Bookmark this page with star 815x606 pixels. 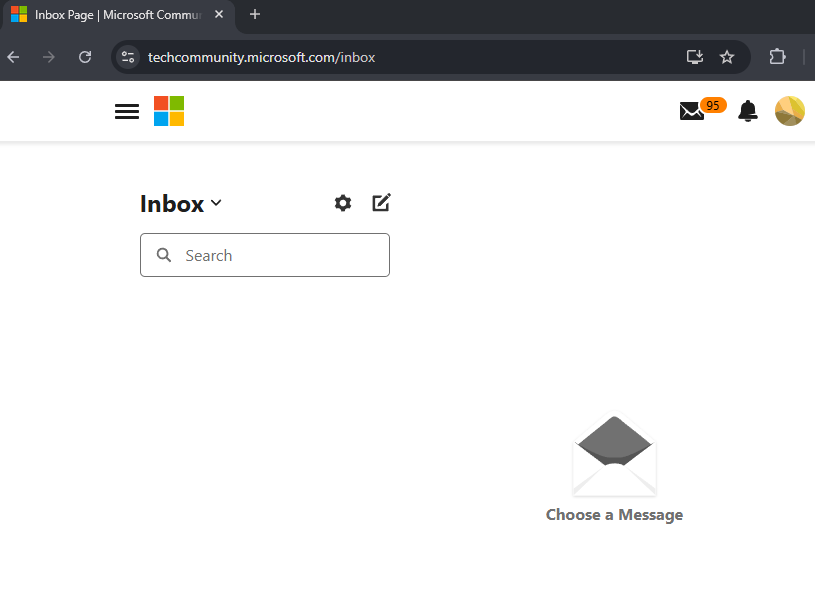pos(727,57)
